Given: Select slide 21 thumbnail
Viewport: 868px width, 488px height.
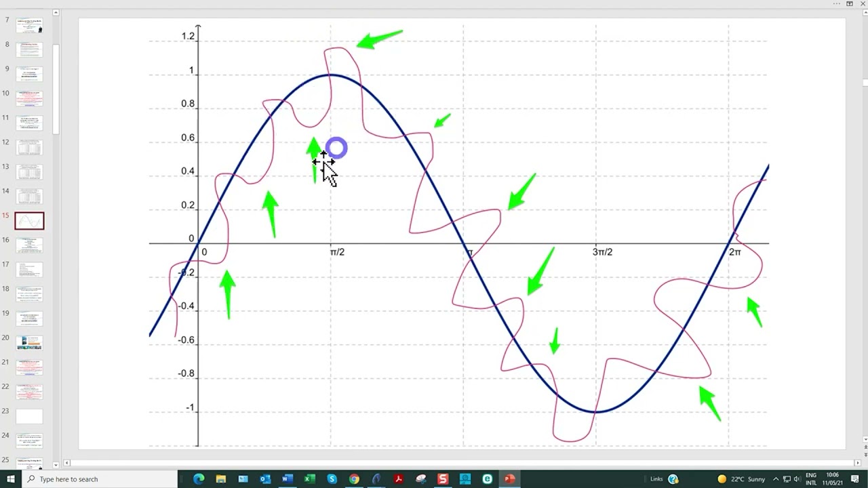Looking at the screenshot, I should tap(29, 367).
